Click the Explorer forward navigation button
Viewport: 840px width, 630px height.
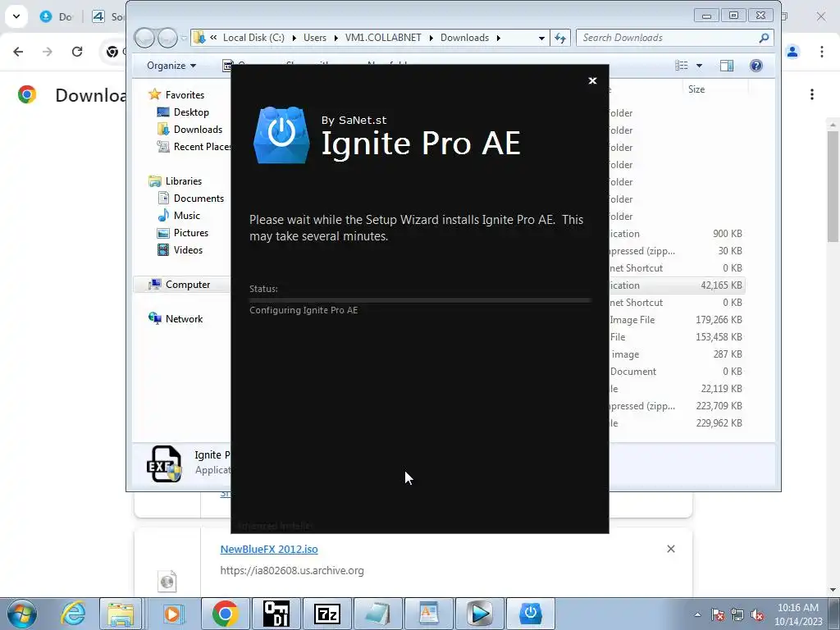pyautogui.click(x=167, y=38)
